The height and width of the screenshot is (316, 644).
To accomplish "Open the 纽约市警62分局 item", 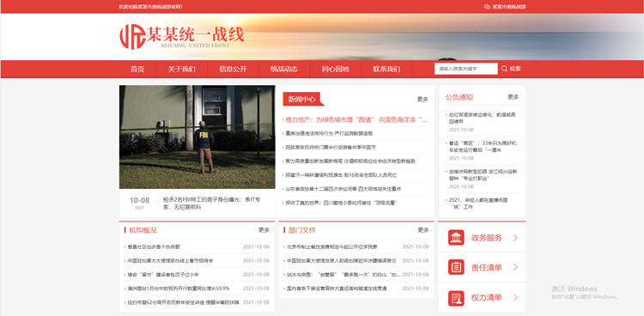I will pyautogui.click(x=182, y=302).
